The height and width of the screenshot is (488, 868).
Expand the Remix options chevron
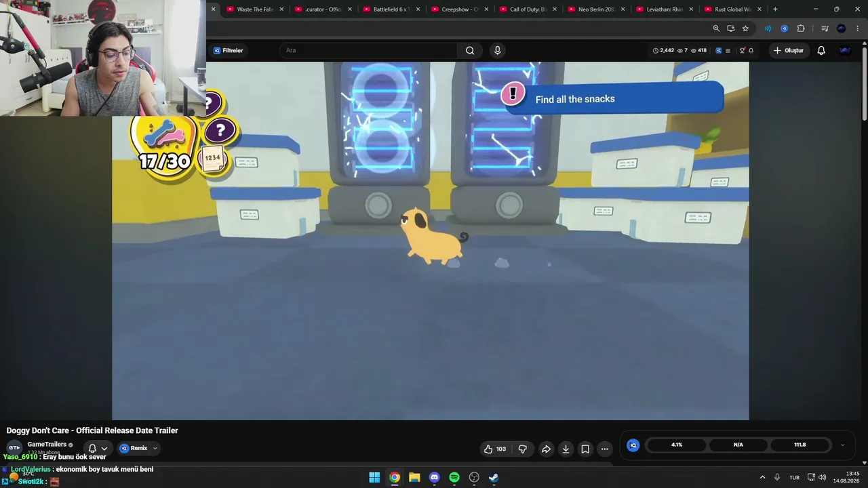[155, 448]
